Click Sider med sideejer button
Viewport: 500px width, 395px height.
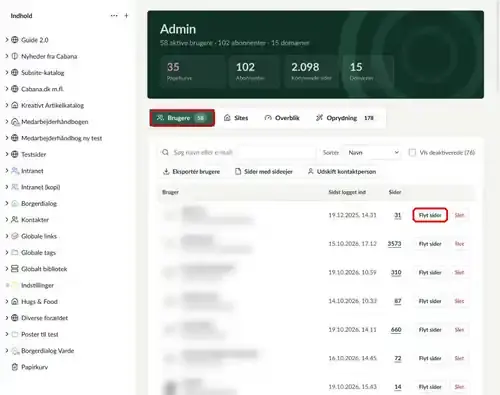pos(264,172)
